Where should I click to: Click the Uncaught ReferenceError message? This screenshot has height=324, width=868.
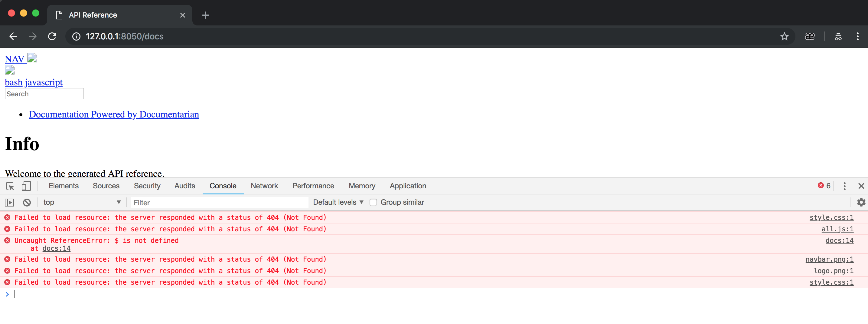[x=96, y=241]
